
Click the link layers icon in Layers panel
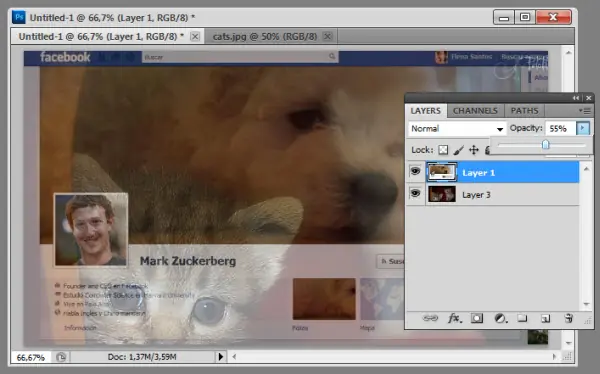tap(430, 318)
